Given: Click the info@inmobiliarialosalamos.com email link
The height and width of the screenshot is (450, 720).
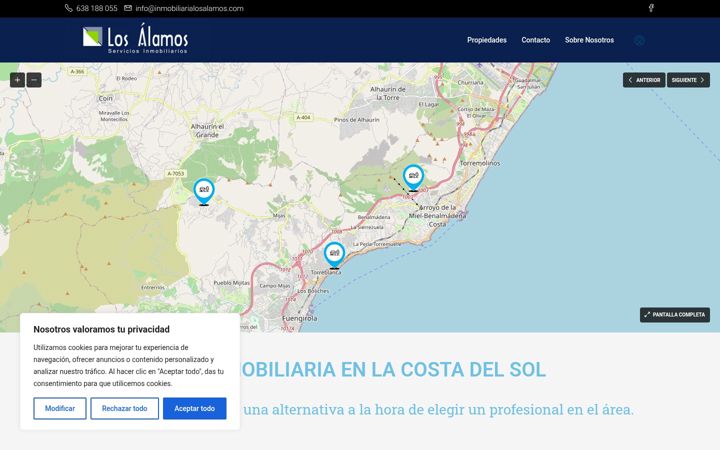Looking at the screenshot, I should pos(189,8).
